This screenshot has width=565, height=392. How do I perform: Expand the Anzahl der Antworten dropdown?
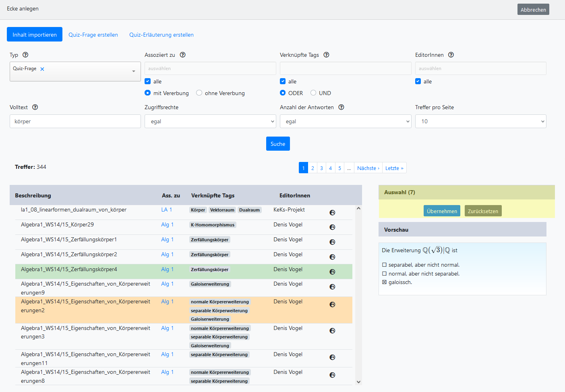coord(345,121)
